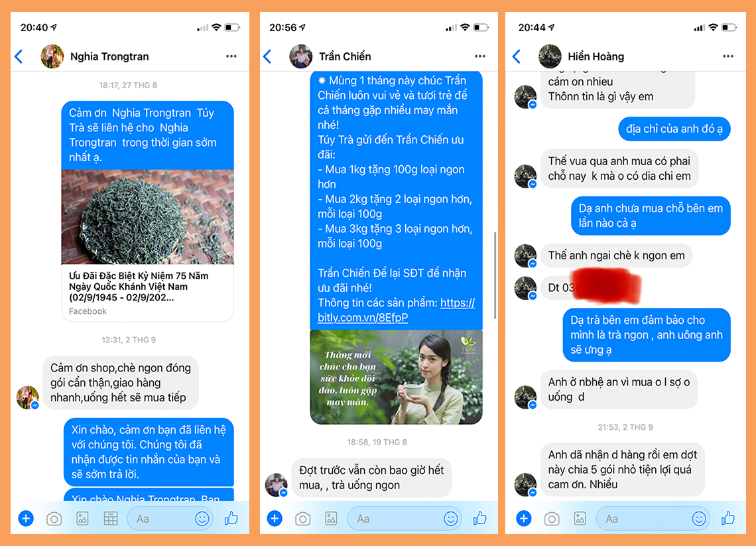Screen dimensions: 756x546
Task: Open the girl holding tea cup image
Action: 396,377
